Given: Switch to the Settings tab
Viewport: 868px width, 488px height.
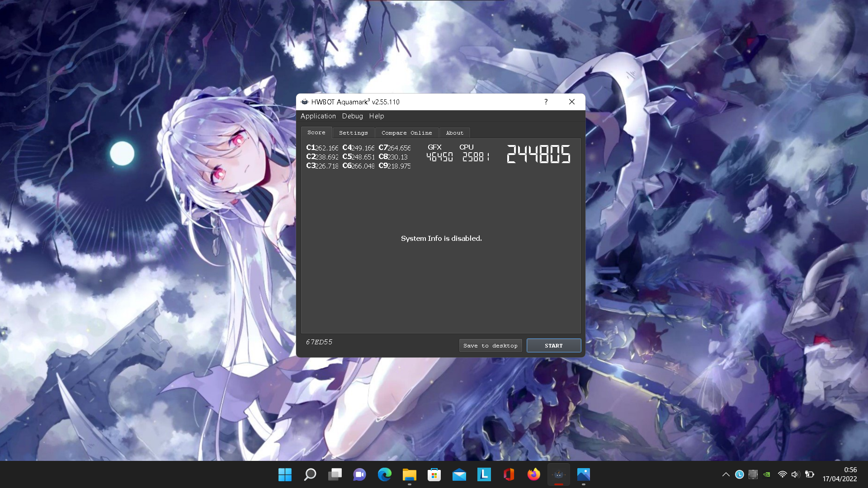Looking at the screenshot, I should pyautogui.click(x=354, y=133).
